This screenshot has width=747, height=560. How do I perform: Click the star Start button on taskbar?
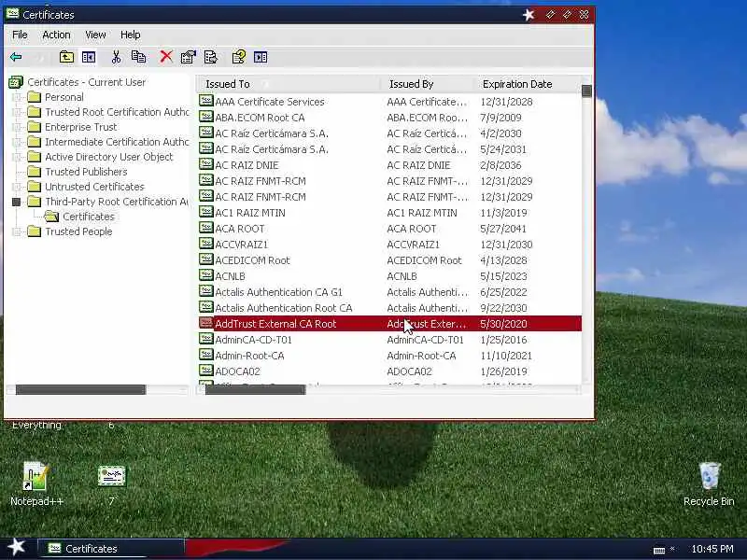pos(16,547)
